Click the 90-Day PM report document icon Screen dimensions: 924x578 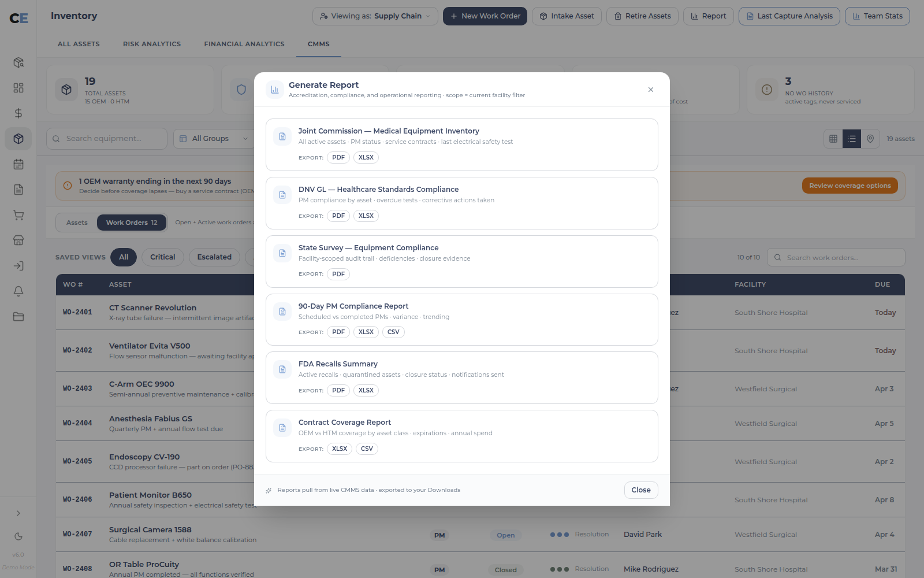pyautogui.click(x=282, y=312)
